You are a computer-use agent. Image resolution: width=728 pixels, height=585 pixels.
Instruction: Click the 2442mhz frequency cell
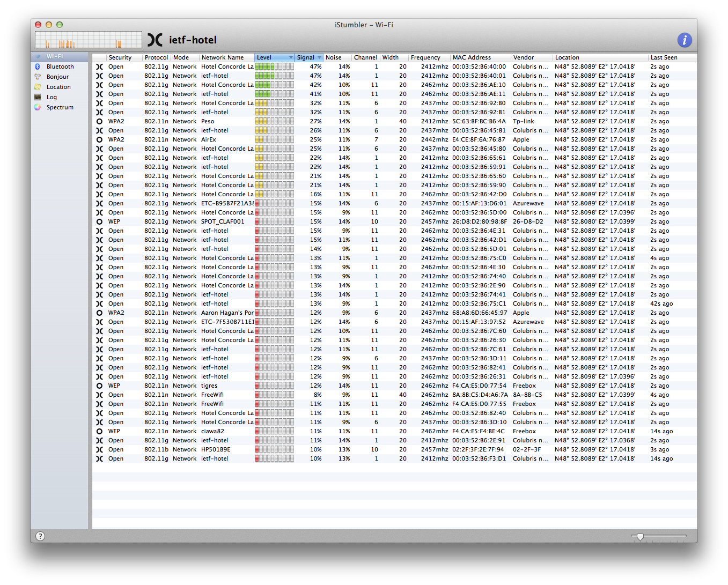click(x=434, y=139)
